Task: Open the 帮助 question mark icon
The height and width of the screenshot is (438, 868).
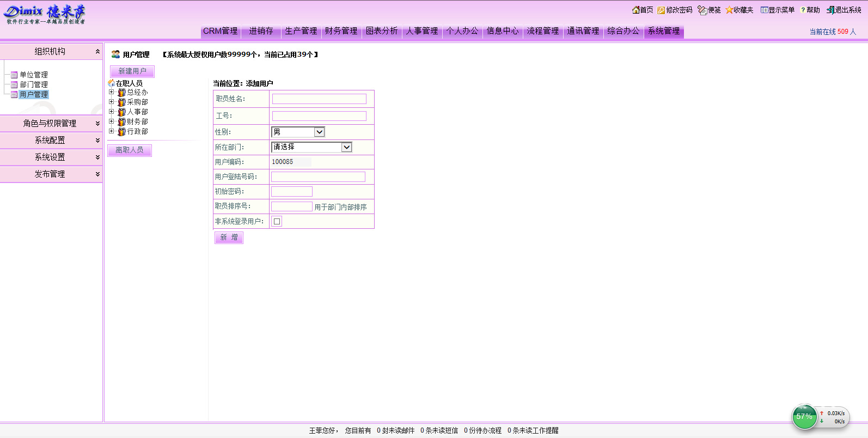Action: pyautogui.click(x=803, y=10)
